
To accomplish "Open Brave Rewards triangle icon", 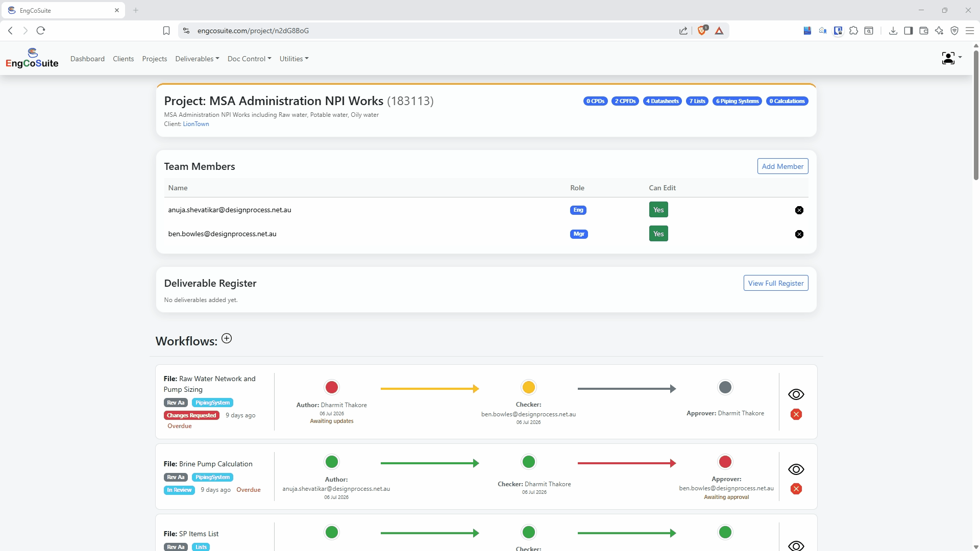I will tap(719, 31).
